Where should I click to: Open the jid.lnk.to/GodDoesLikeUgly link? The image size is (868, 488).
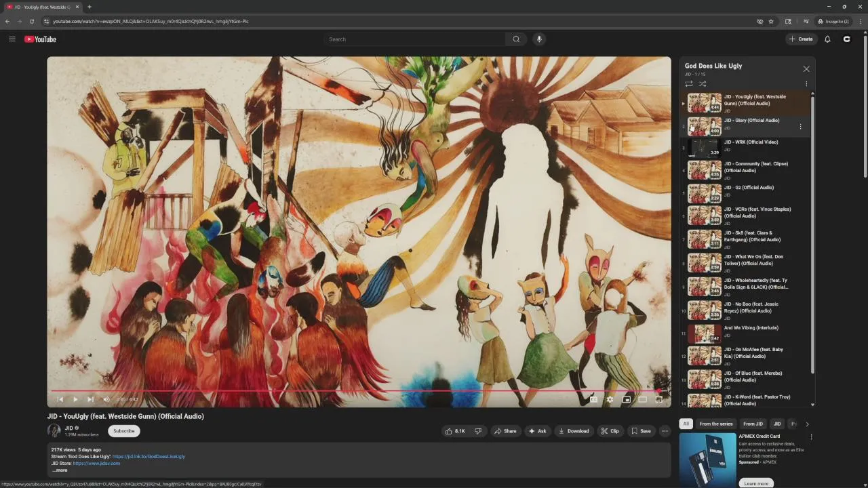[x=149, y=457]
